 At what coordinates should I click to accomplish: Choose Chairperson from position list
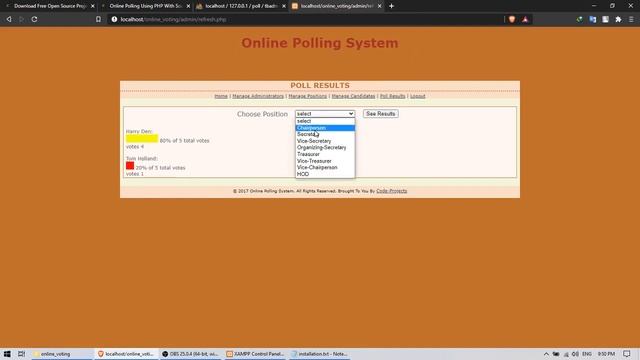[325, 128]
